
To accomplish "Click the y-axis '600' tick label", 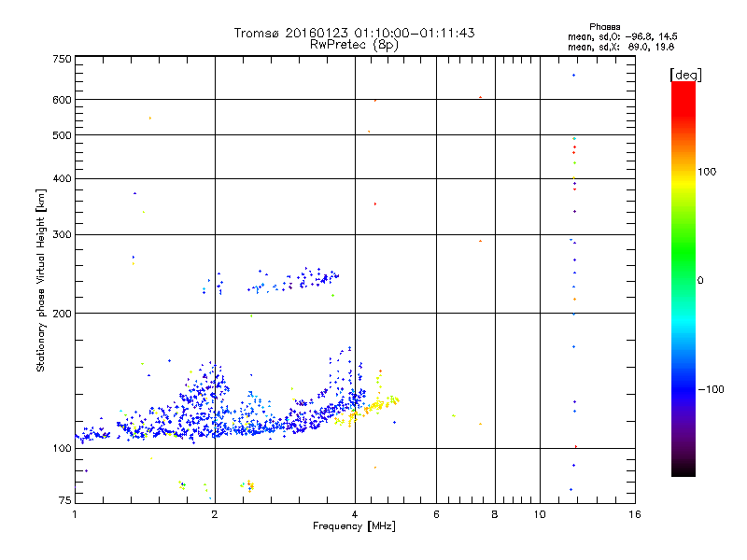I will point(62,100).
